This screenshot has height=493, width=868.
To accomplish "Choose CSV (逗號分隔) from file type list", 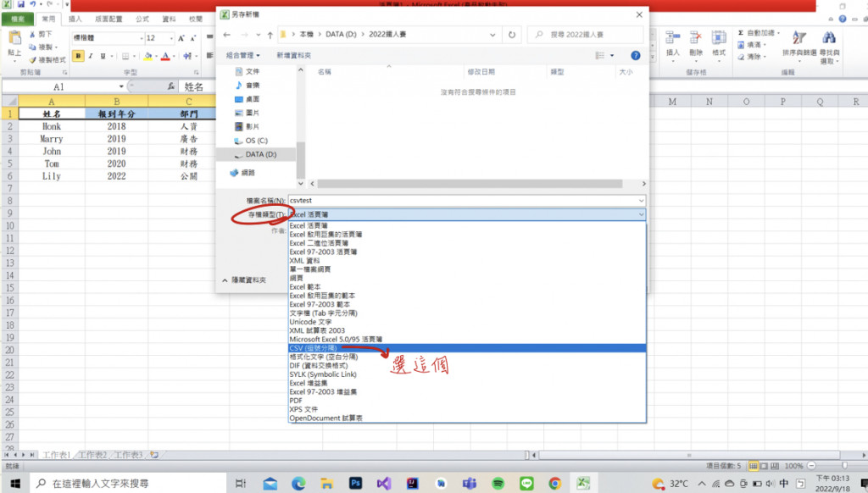I will 467,348.
